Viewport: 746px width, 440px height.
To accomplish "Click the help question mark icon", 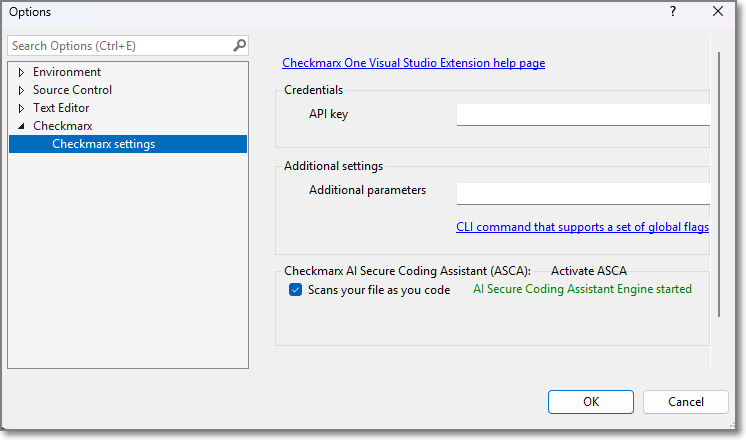I will click(x=672, y=12).
